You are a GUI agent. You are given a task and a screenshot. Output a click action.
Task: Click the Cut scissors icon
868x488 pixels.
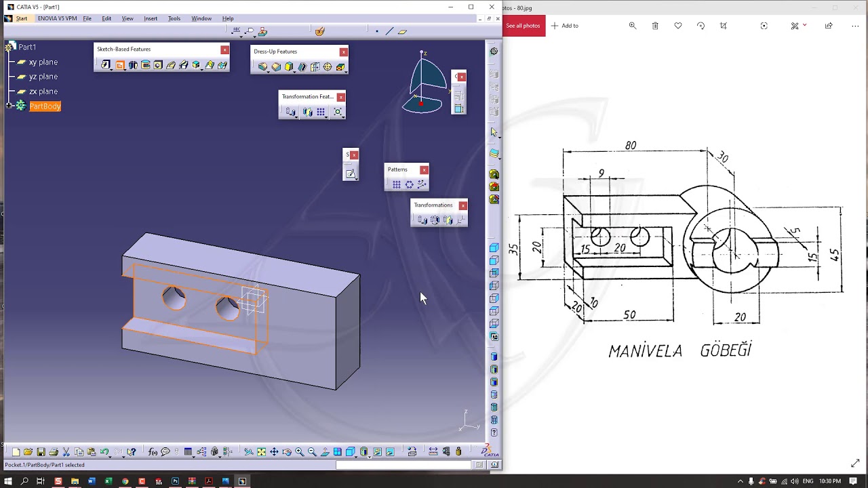click(66, 452)
